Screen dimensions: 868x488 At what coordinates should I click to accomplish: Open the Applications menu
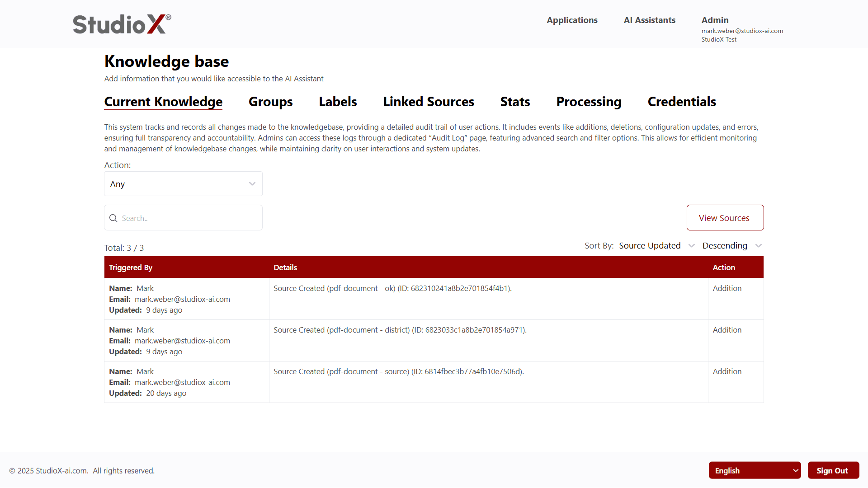point(572,20)
